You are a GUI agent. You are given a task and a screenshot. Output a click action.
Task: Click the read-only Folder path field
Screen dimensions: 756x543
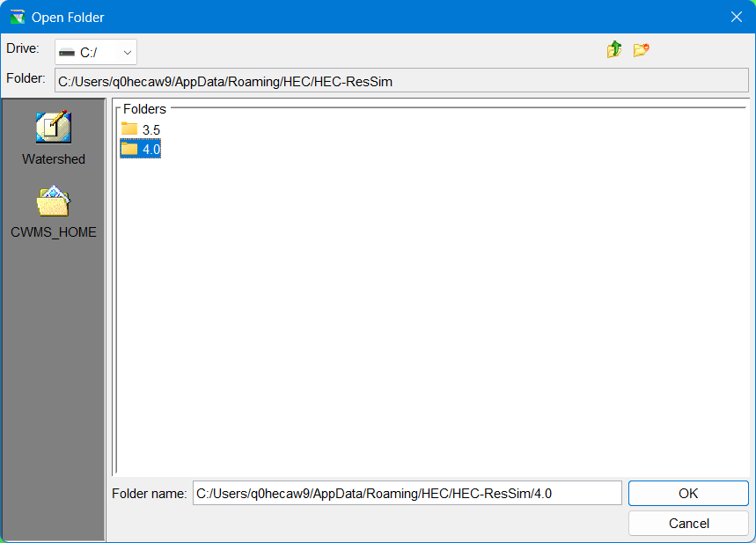401,81
